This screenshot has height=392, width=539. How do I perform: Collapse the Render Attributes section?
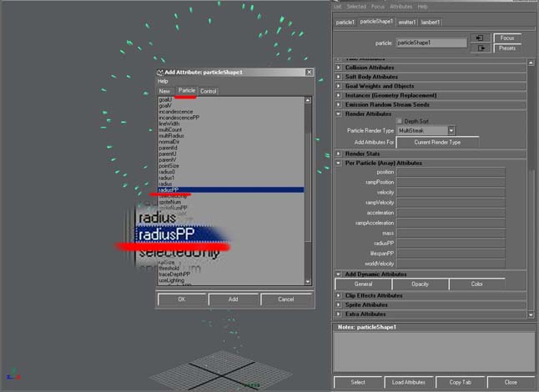(x=339, y=113)
